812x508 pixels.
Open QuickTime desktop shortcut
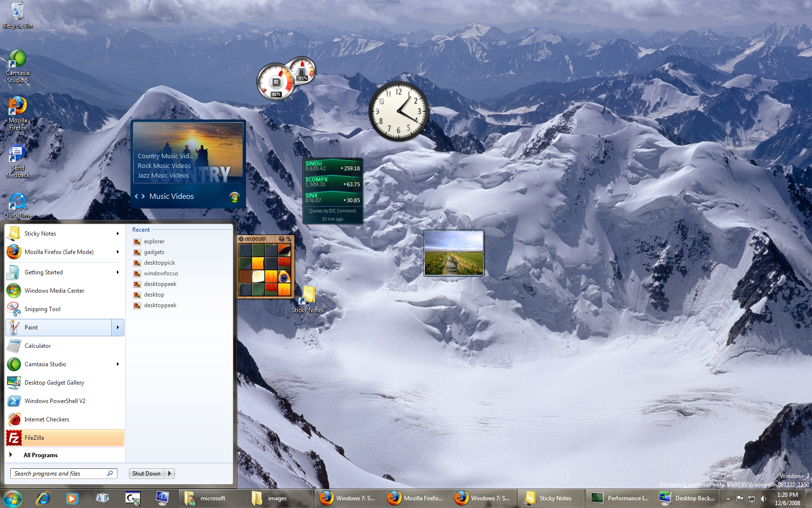click(17, 206)
